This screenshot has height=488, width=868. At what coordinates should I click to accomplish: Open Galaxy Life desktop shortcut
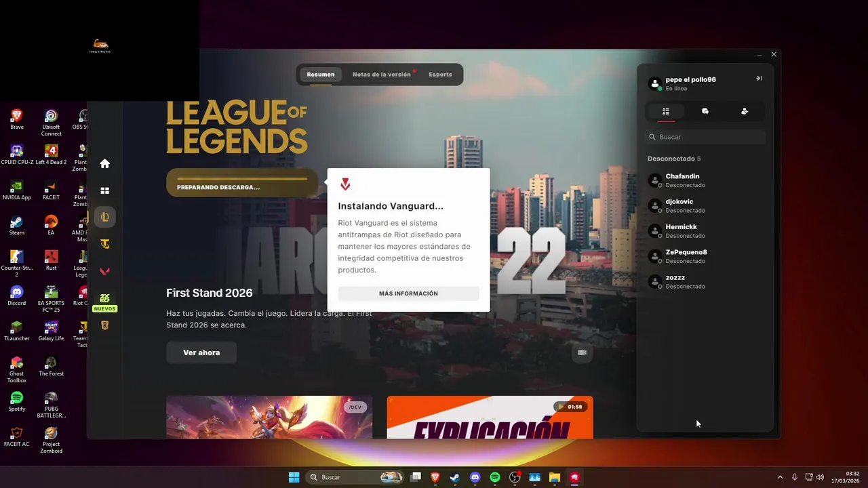[x=51, y=331]
